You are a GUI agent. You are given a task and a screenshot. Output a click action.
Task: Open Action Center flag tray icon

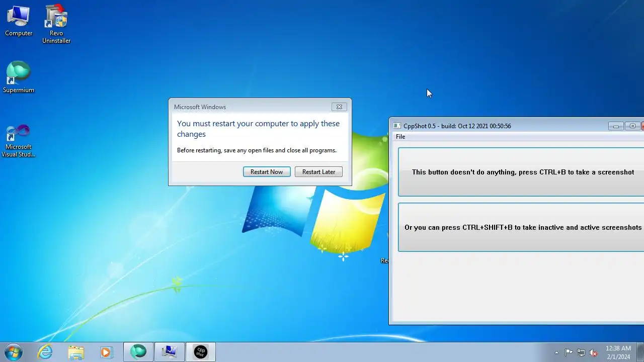pos(569,352)
